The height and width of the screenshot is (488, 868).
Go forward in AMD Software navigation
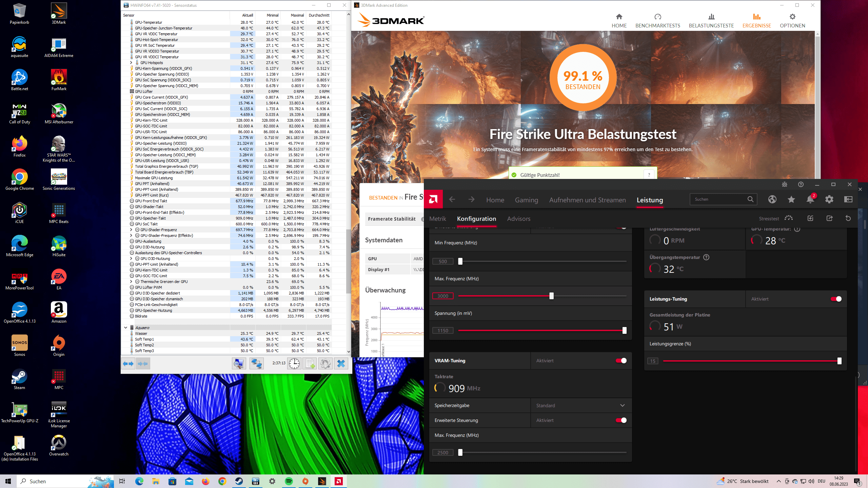click(472, 200)
